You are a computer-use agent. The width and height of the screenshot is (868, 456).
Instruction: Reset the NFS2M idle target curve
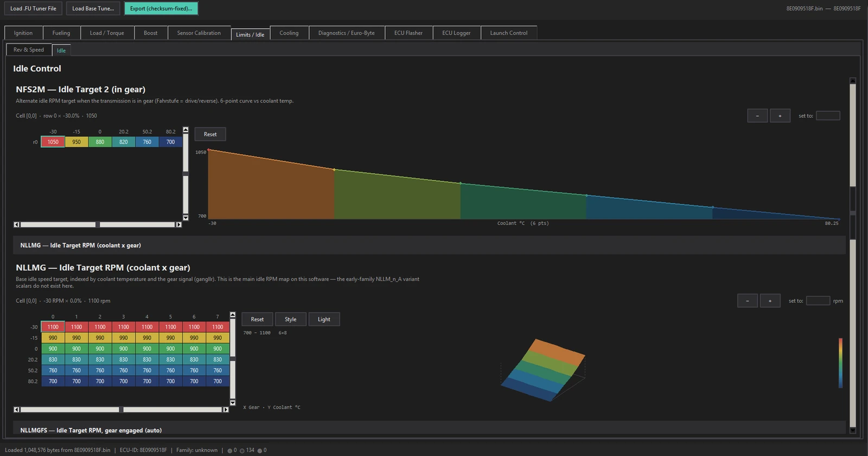(210, 134)
